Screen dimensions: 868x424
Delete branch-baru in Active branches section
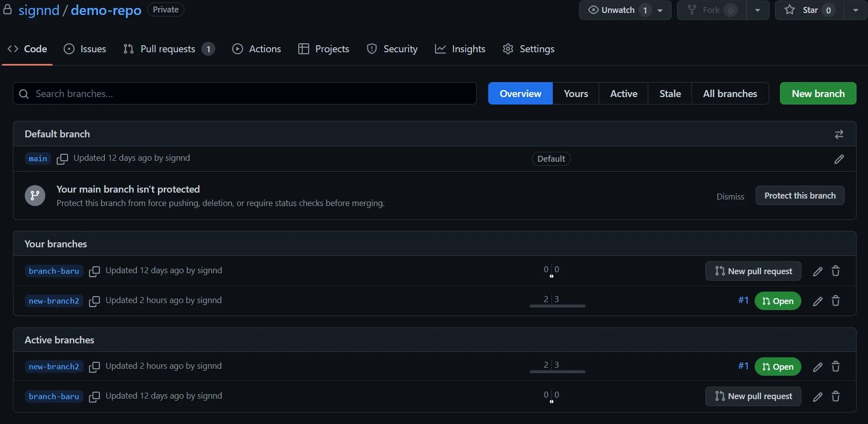coord(836,396)
